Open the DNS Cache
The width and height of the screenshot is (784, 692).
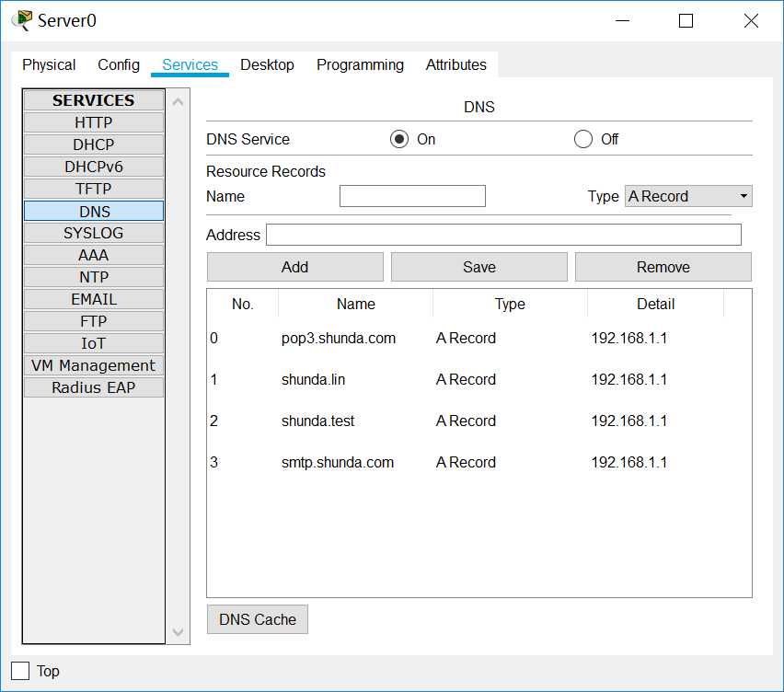(258, 619)
